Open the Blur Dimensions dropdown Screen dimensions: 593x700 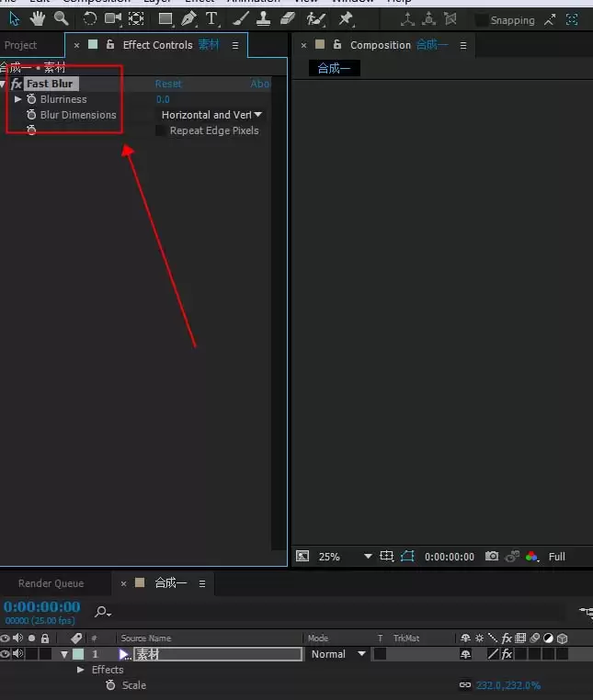[211, 115]
